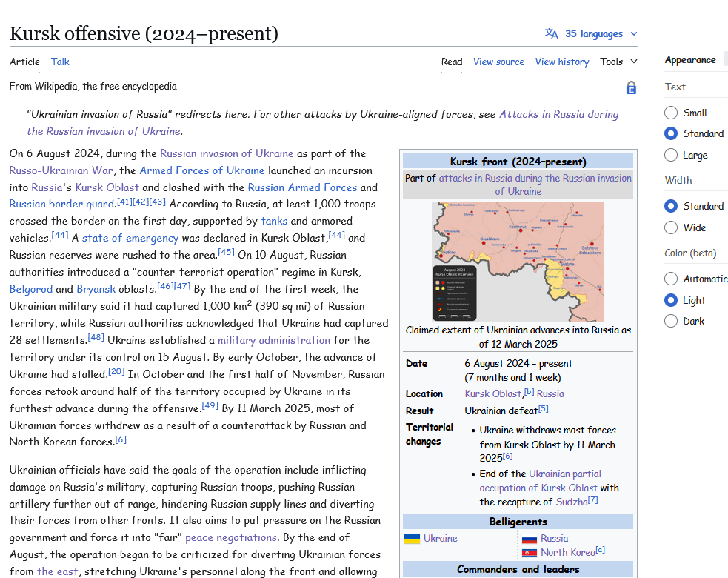
Task: Expand the 35 languages dropdown
Action: tap(591, 33)
